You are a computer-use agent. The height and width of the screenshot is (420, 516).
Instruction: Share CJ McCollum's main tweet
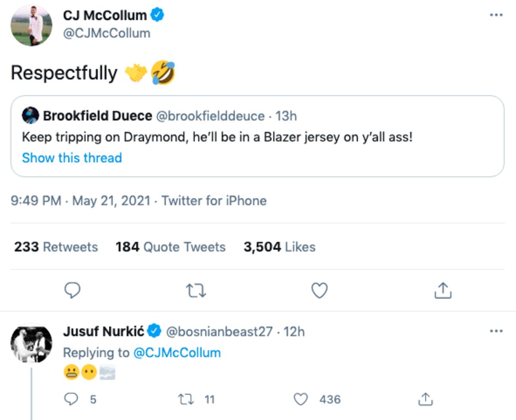coord(442,291)
